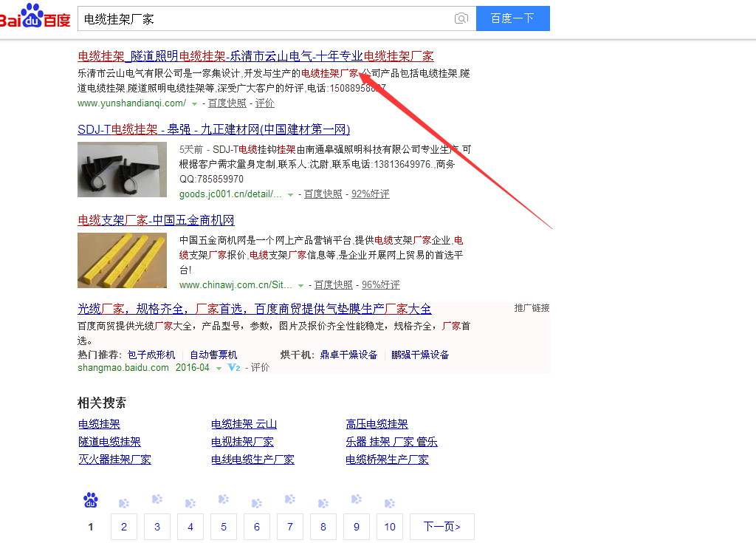Click the 推广链接 label
Screen dimensions: 756x543
[x=532, y=308]
